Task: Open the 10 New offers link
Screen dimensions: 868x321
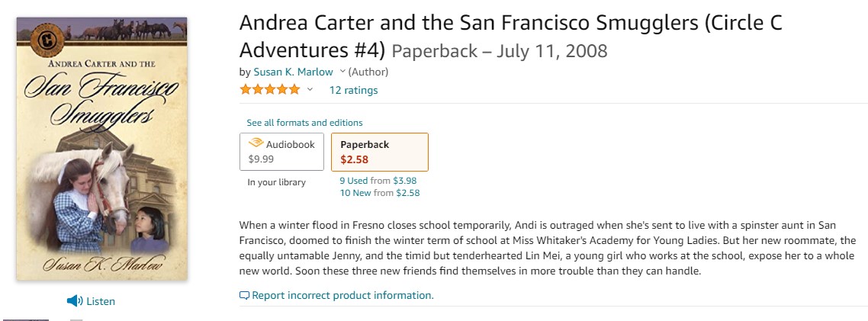Action: point(355,193)
